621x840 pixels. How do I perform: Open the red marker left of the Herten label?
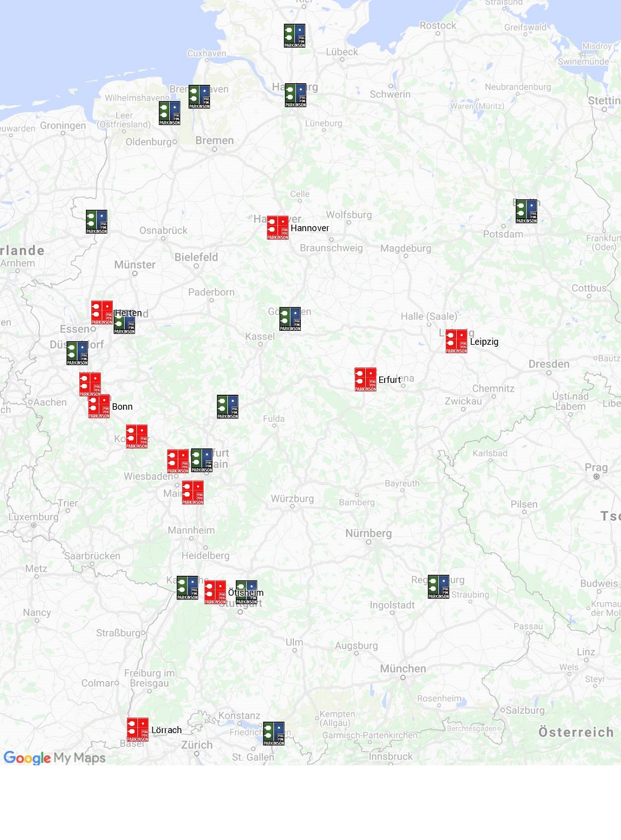[102, 313]
